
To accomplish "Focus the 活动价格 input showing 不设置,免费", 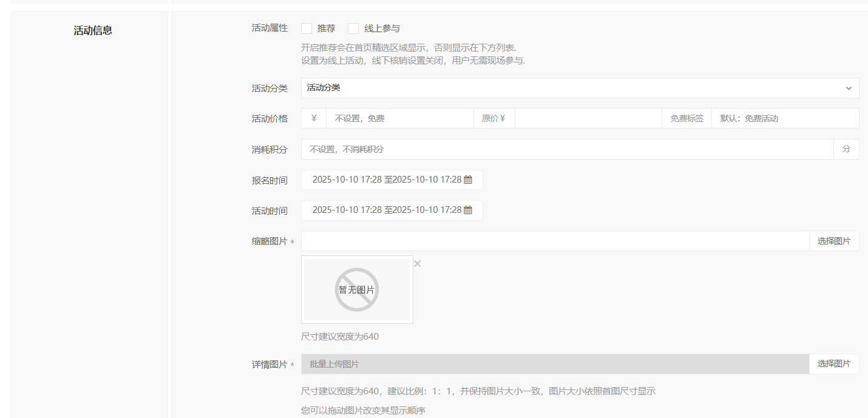I will click(399, 119).
